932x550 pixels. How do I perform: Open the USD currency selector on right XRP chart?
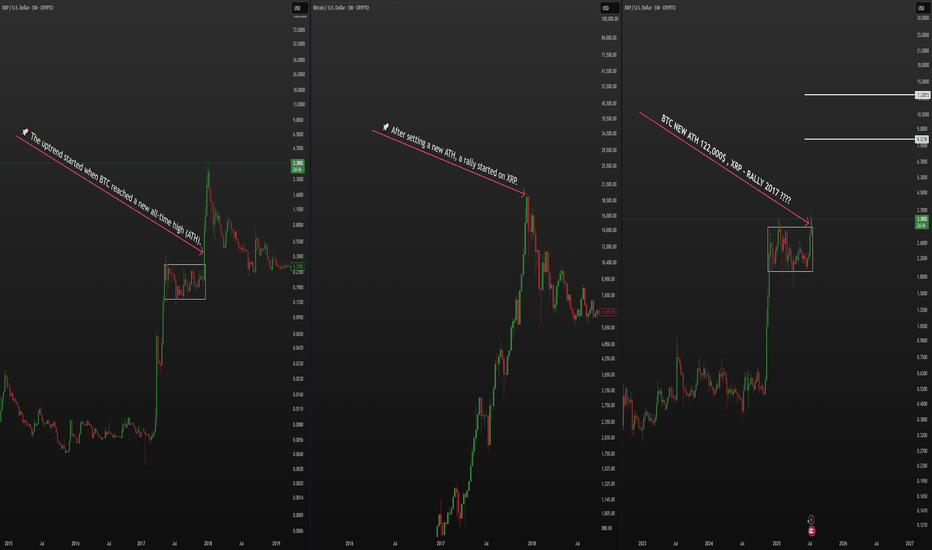[921, 8]
